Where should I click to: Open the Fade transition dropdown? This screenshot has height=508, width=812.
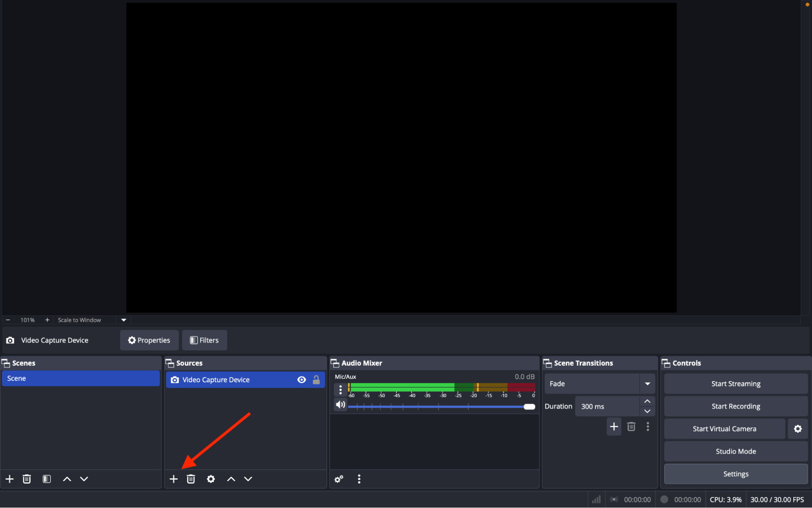[x=600, y=384]
